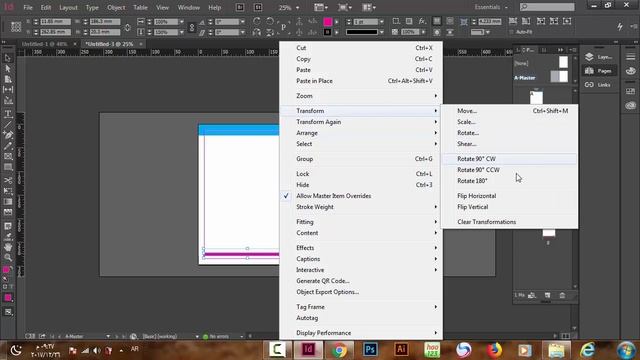
Task: Click the effects fx icon
Action: tap(422, 21)
